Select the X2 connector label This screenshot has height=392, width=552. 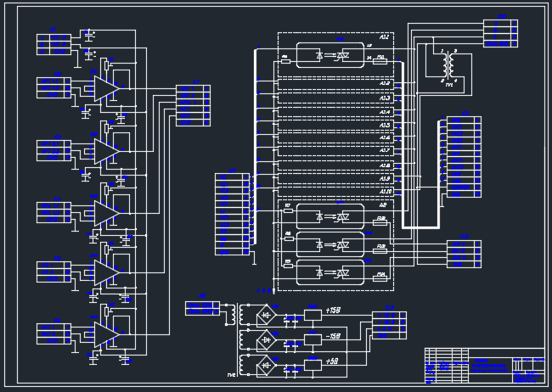[57, 75]
